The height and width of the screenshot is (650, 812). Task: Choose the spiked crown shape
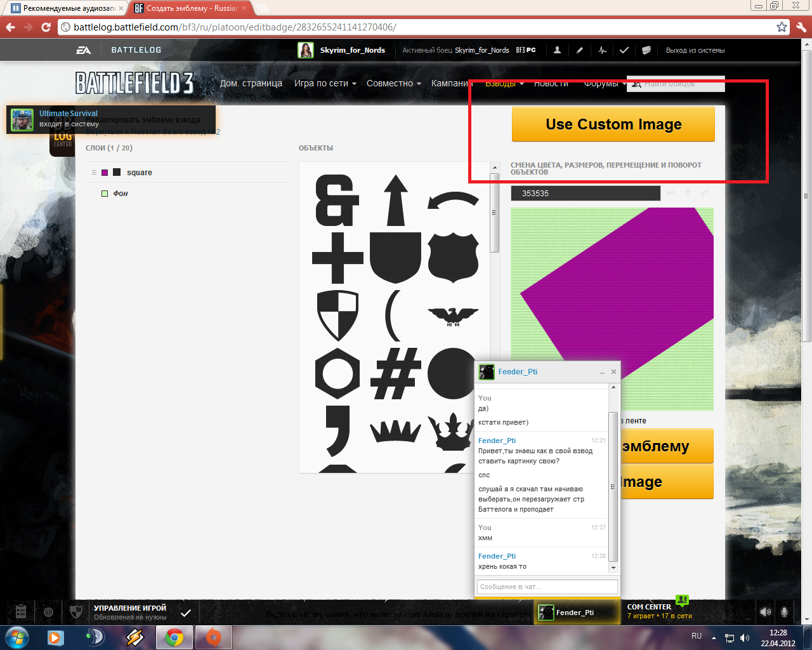click(x=396, y=432)
